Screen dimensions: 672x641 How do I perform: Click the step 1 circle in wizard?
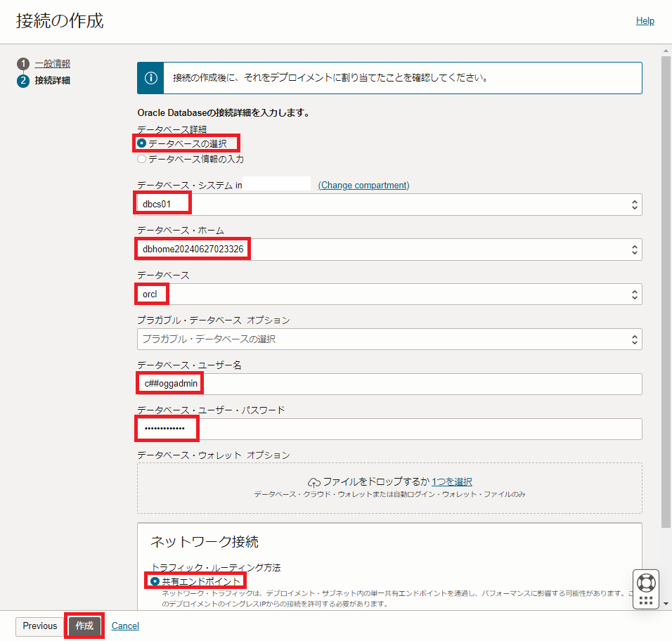(23, 64)
